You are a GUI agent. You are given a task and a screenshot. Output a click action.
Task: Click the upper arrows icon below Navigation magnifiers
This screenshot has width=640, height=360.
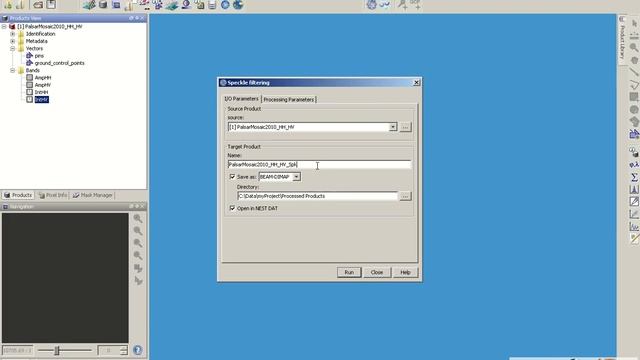point(138,268)
